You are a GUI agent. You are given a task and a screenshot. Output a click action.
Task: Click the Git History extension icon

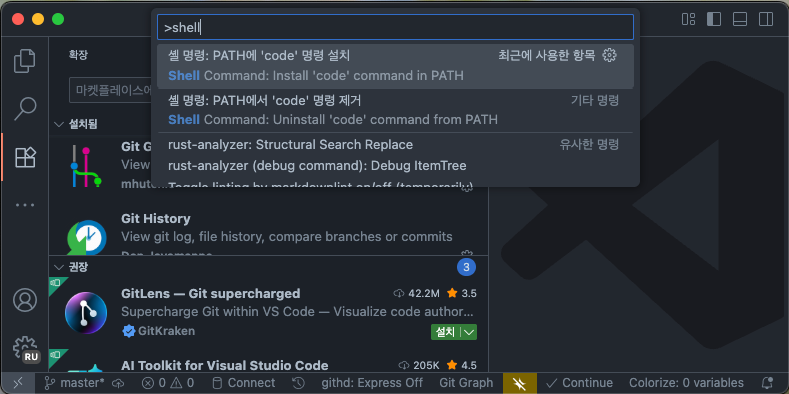coord(86,237)
